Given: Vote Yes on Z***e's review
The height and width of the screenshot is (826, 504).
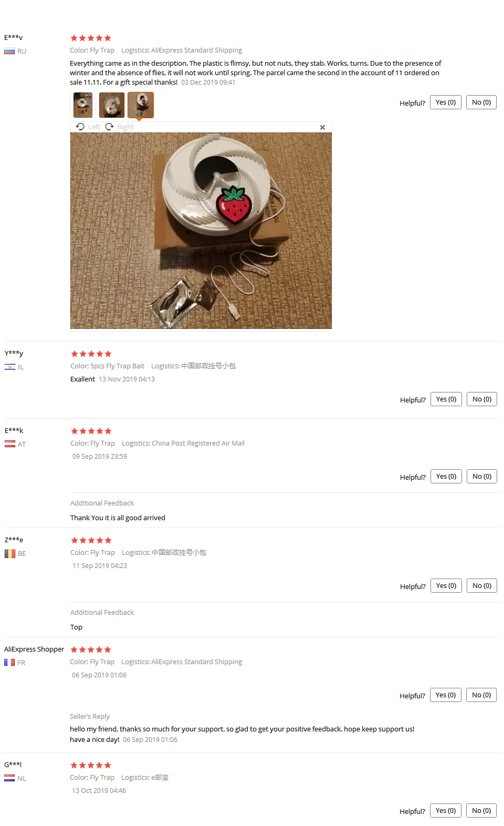Looking at the screenshot, I should click(x=446, y=586).
